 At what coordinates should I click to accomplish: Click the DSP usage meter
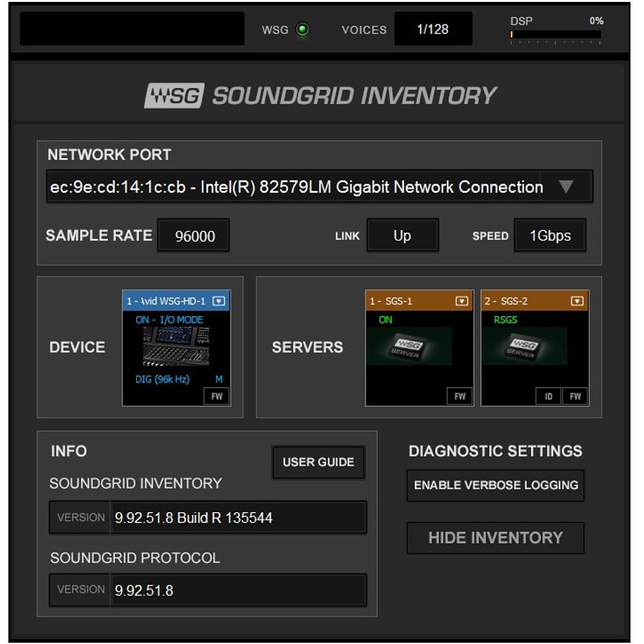pos(556,35)
